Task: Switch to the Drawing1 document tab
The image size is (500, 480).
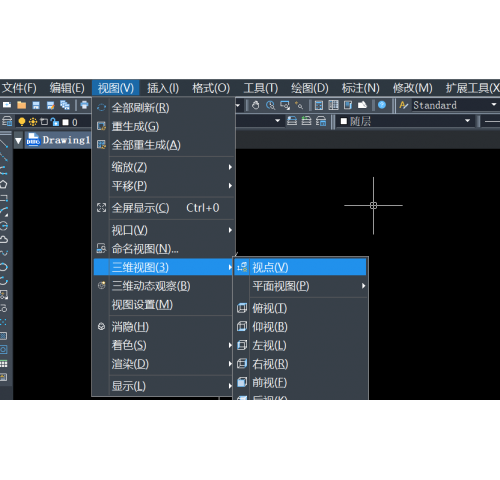Action: (58, 140)
